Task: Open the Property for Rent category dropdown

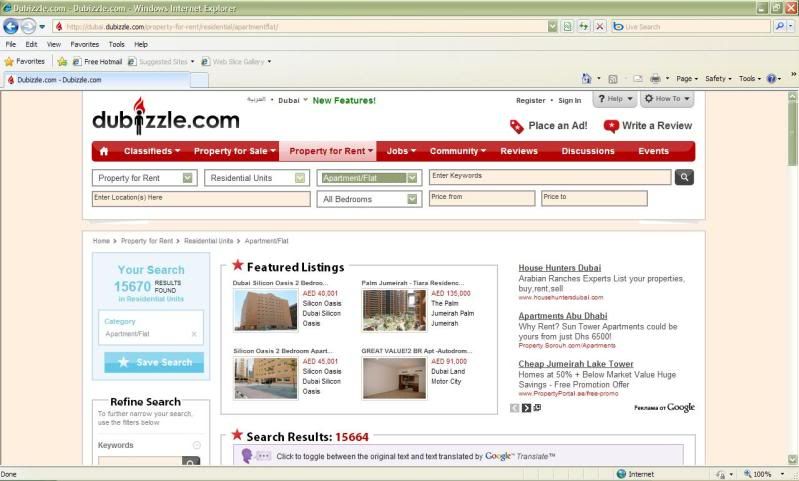Action: (x=144, y=178)
